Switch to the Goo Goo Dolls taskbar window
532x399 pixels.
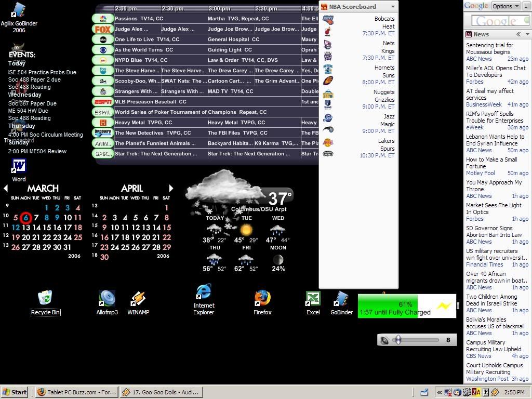point(162,393)
